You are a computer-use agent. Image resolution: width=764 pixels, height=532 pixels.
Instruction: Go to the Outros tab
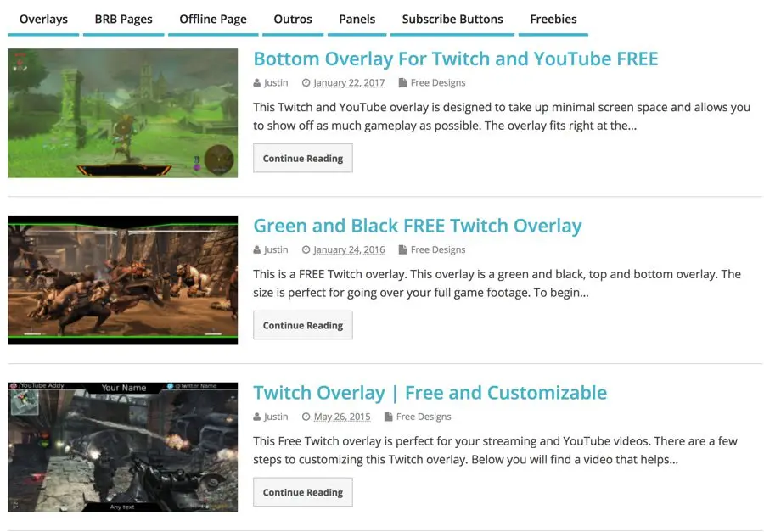point(293,19)
